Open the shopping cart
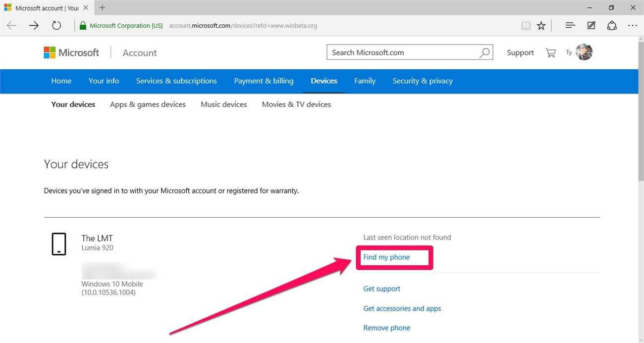 pyautogui.click(x=550, y=52)
